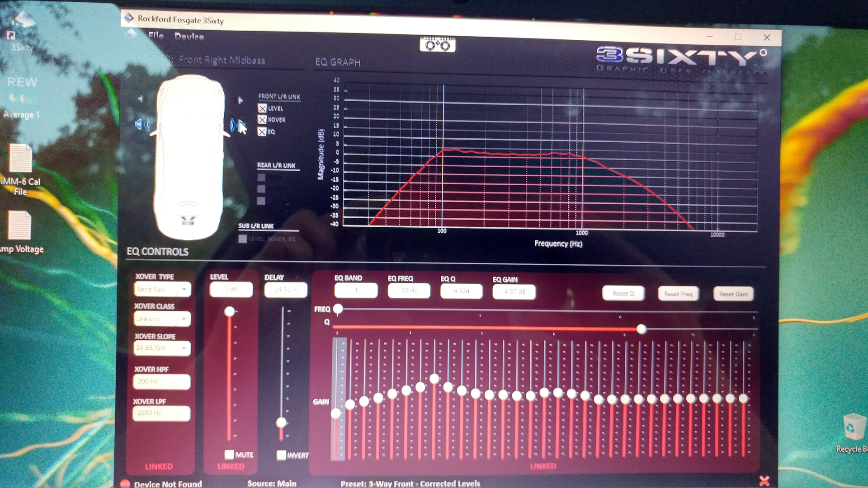Screen dimensions: 868x488
Task: Click the LEVEL value field
Action: pyautogui.click(x=231, y=289)
